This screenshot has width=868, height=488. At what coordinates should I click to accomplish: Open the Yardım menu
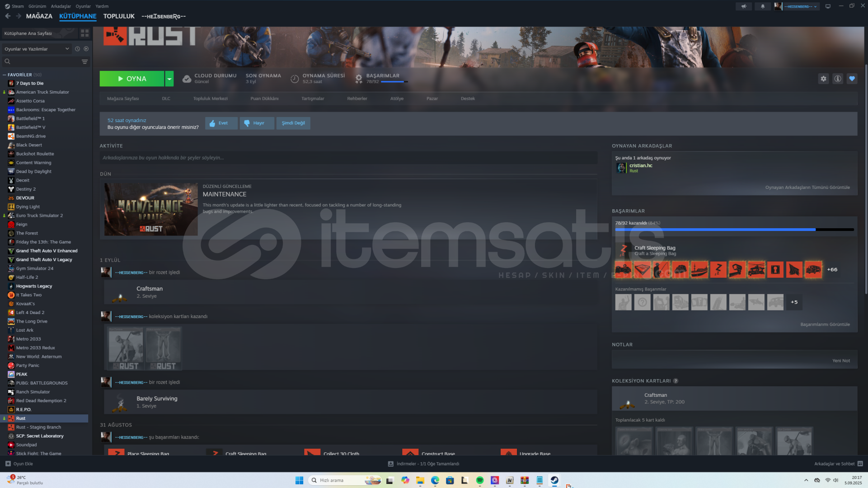[102, 6]
